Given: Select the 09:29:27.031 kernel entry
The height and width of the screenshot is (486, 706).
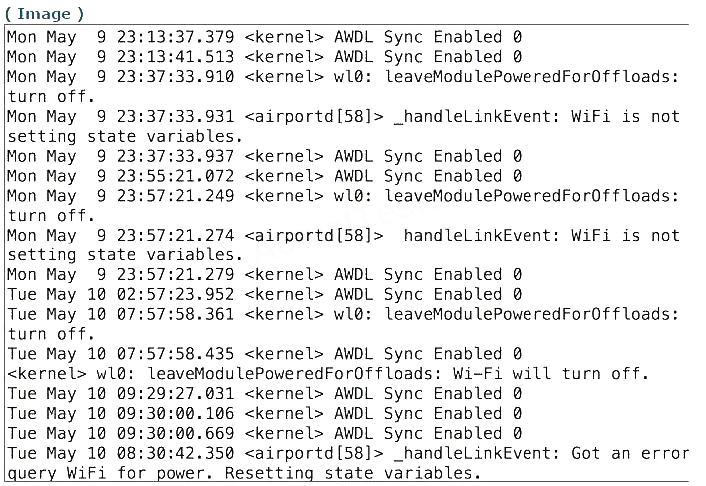Looking at the screenshot, I should (x=265, y=393).
